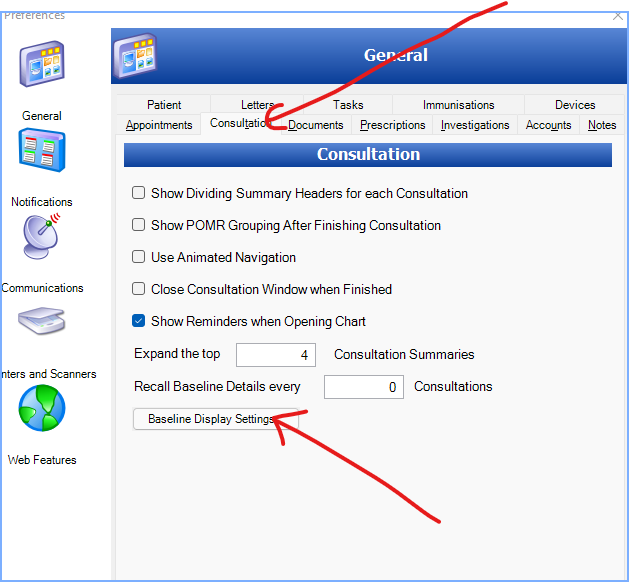629x582 pixels.
Task: Select the Notifications sidebar icon
Action: (x=42, y=152)
